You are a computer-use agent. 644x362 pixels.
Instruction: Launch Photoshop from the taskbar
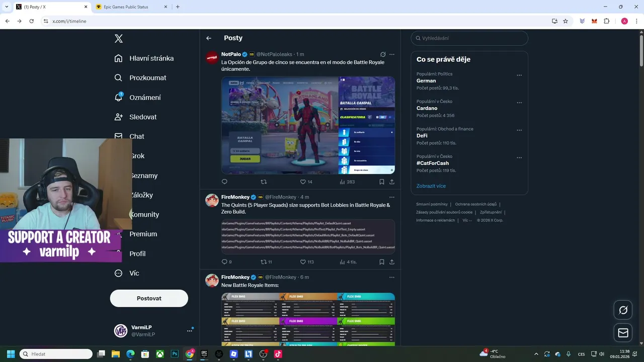click(x=175, y=354)
